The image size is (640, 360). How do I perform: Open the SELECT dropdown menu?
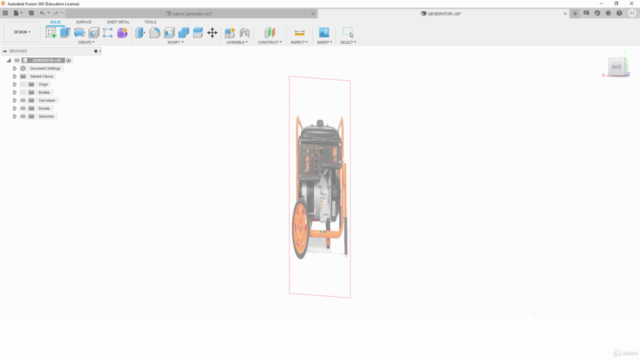(348, 42)
